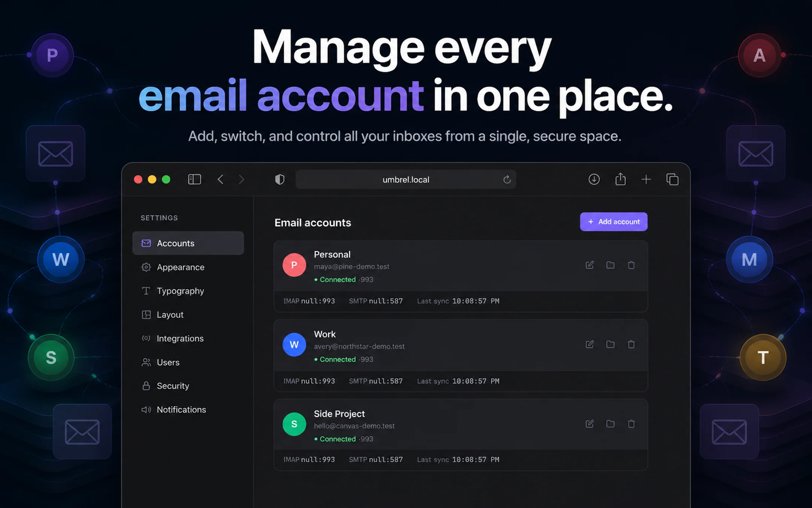The image size is (812, 508).
Task: Click Last sync time in Side Project card
Action: [x=458, y=459]
